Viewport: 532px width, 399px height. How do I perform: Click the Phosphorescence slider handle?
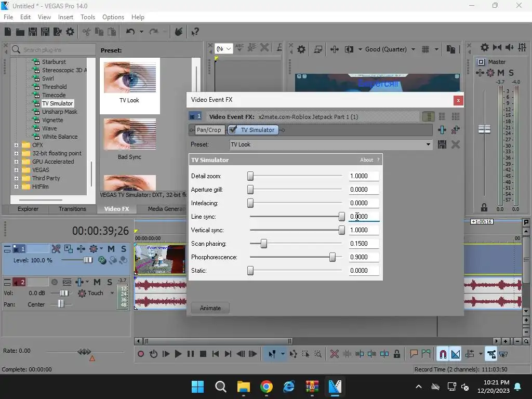point(332,257)
